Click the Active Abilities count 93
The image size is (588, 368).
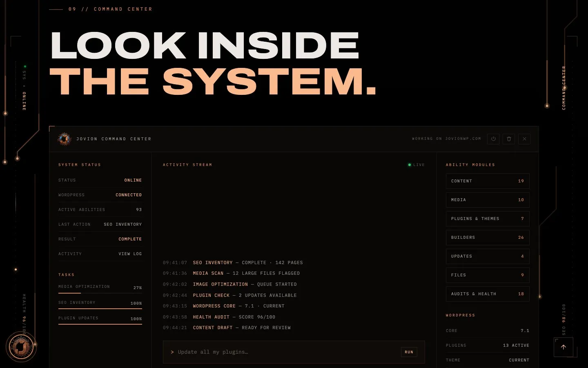click(x=139, y=210)
